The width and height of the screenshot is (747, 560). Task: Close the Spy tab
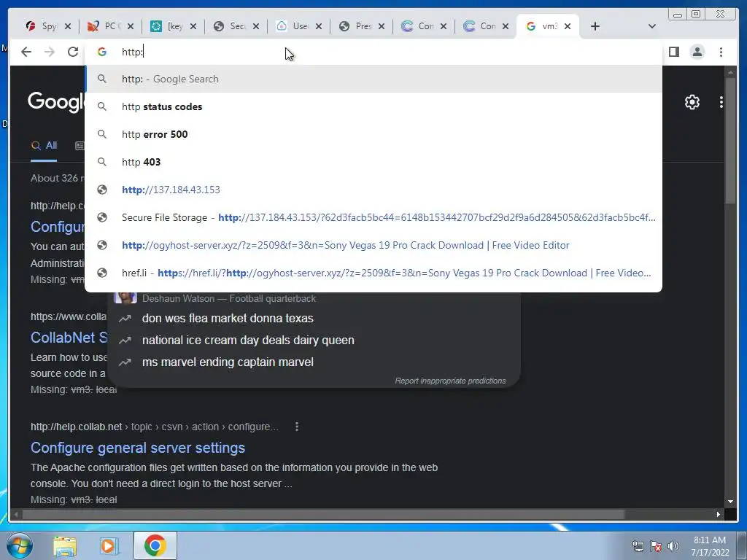point(68,26)
